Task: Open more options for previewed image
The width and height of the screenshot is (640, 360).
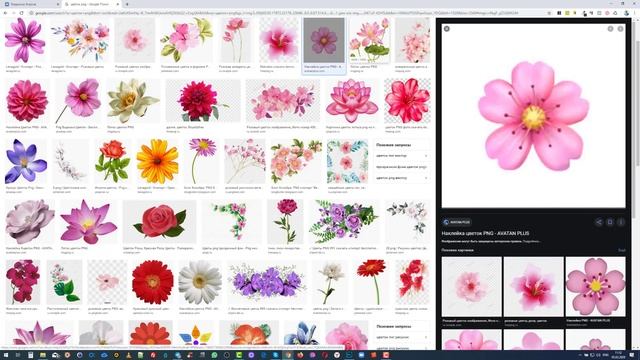Action: coord(620,222)
